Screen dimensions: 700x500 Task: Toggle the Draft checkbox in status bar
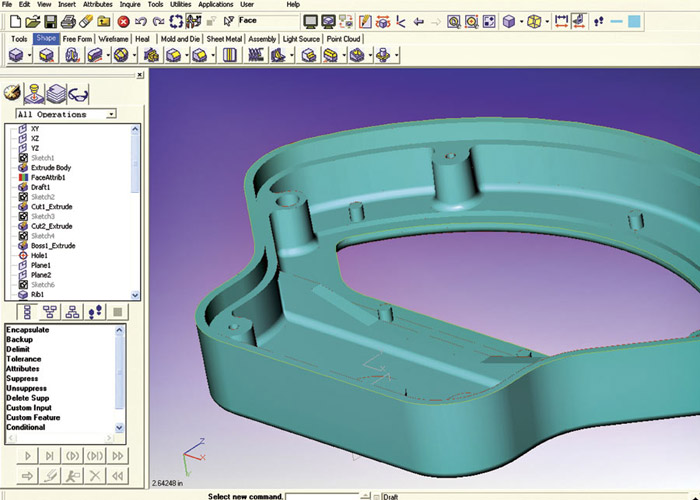tap(376, 496)
